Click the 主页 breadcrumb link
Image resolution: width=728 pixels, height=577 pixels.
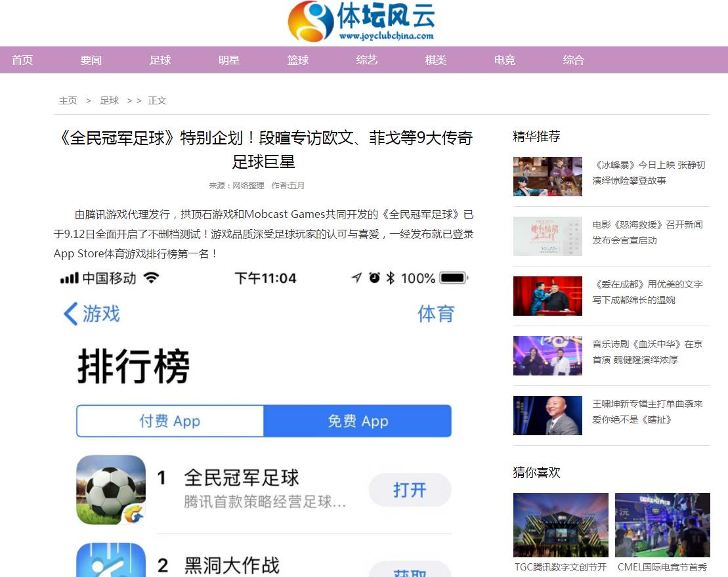coord(68,100)
